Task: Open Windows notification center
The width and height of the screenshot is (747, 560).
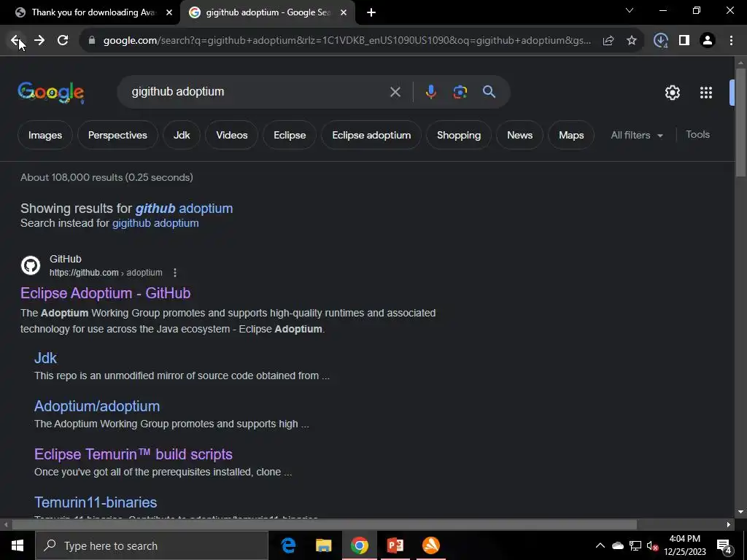Action: click(x=724, y=545)
